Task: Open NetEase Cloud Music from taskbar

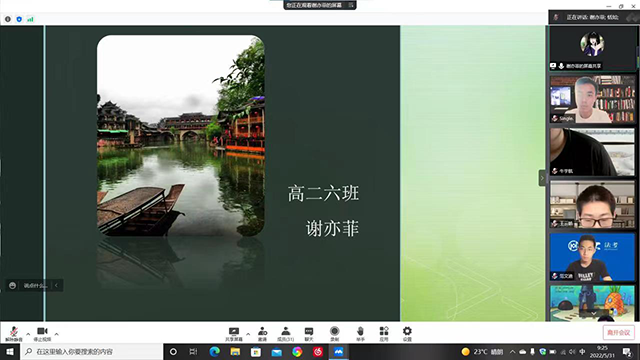Action: (318, 351)
